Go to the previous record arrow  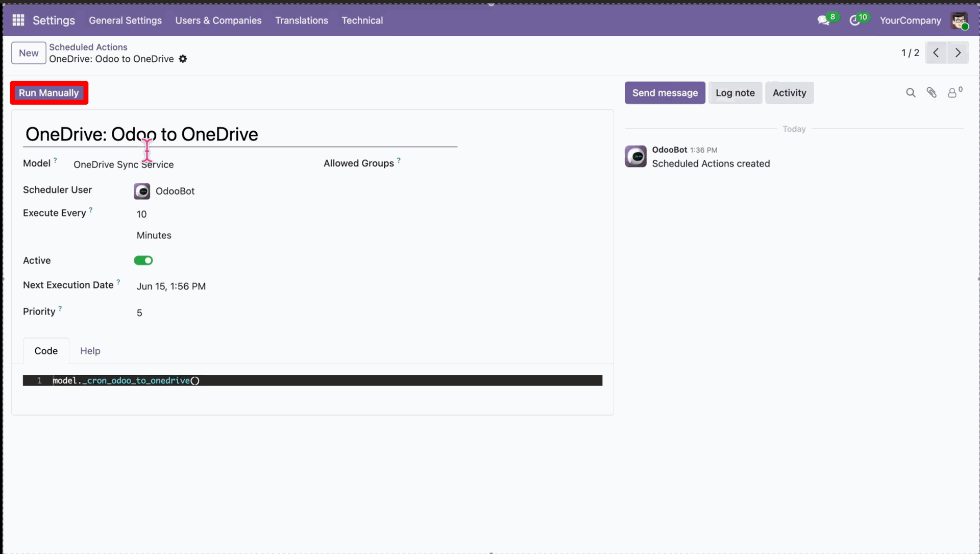[x=936, y=53]
